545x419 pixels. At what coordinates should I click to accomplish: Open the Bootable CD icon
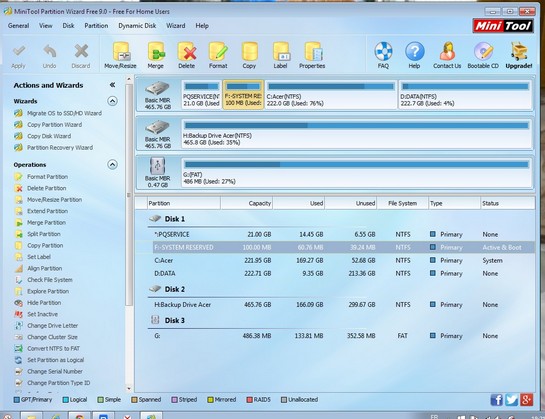(x=483, y=51)
